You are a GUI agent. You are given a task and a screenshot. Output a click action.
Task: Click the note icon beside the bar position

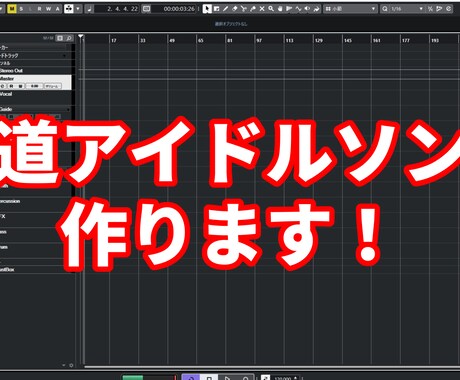tap(89, 9)
